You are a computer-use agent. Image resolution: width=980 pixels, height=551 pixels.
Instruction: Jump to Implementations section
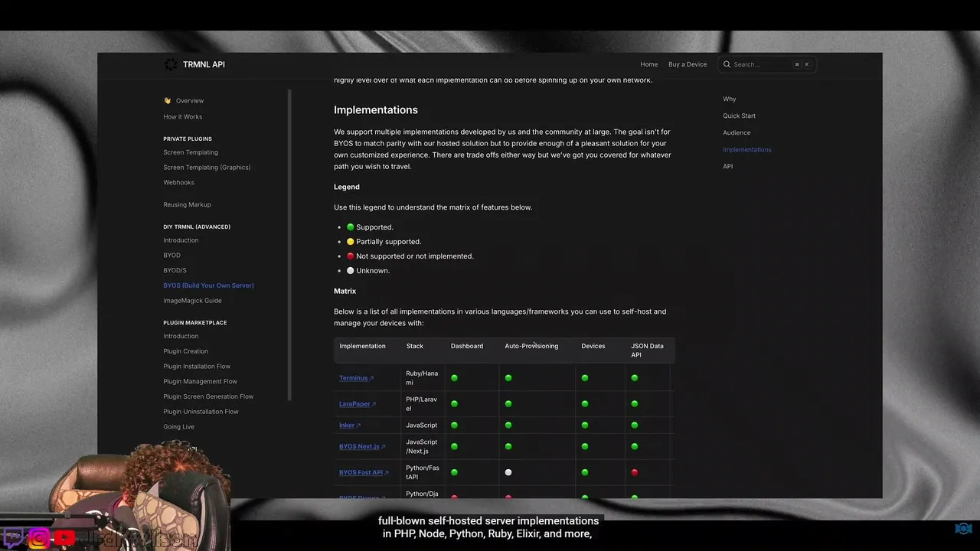click(747, 149)
